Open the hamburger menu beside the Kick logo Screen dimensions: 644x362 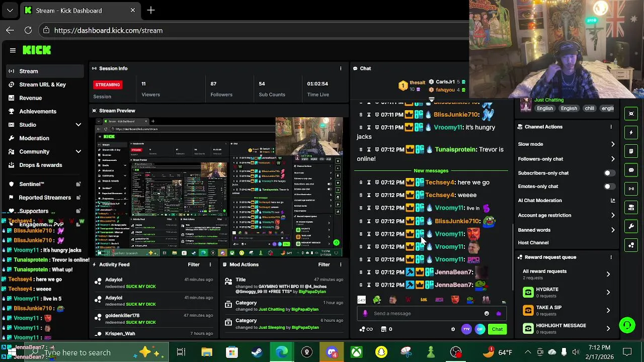[13, 50]
